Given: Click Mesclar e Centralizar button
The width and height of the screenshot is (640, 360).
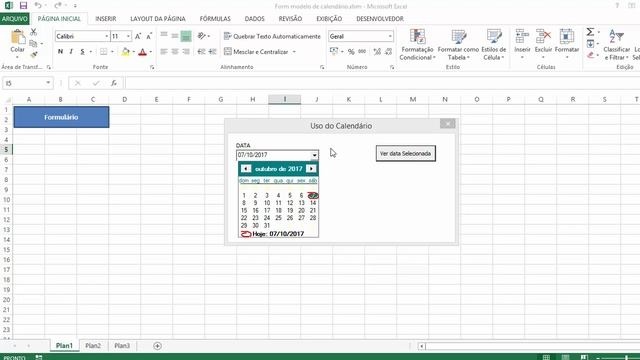Looking at the screenshot, I should point(256,52).
